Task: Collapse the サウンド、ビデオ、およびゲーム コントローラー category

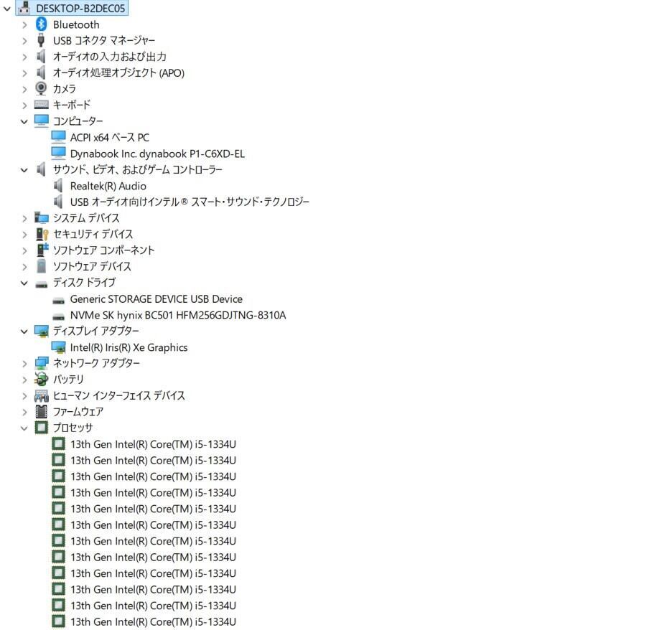Action: (x=24, y=170)
